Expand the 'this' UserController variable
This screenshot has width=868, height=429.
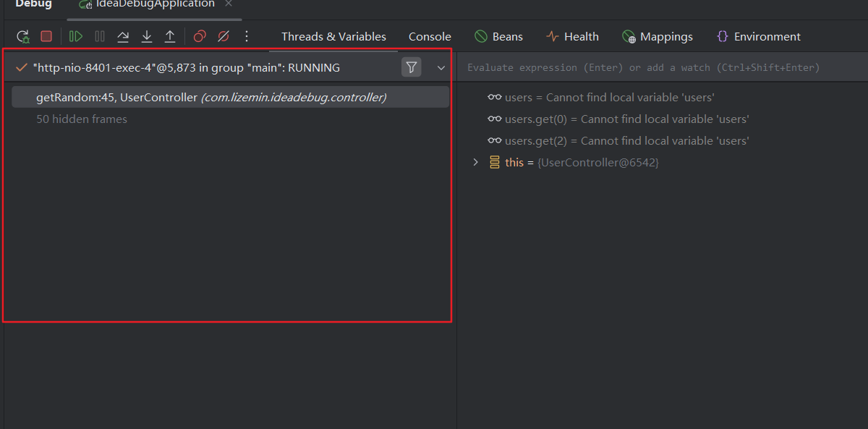pos(475,163)
